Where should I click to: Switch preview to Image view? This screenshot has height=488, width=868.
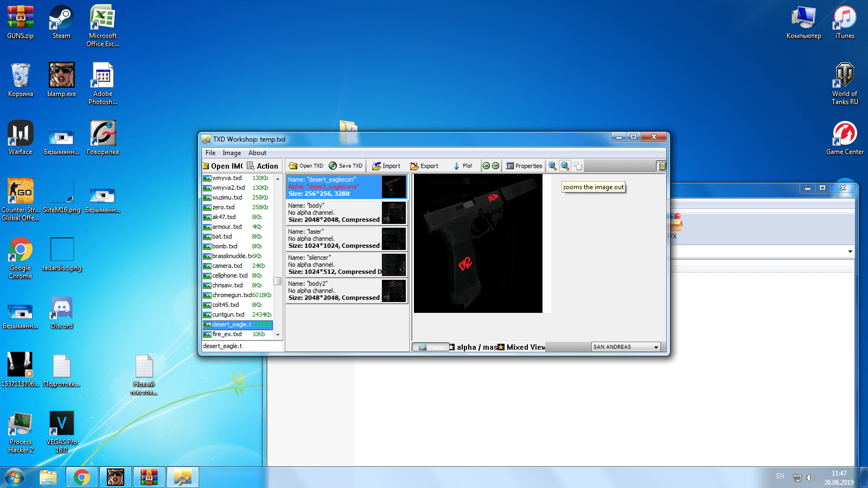(x=431, y=347)
